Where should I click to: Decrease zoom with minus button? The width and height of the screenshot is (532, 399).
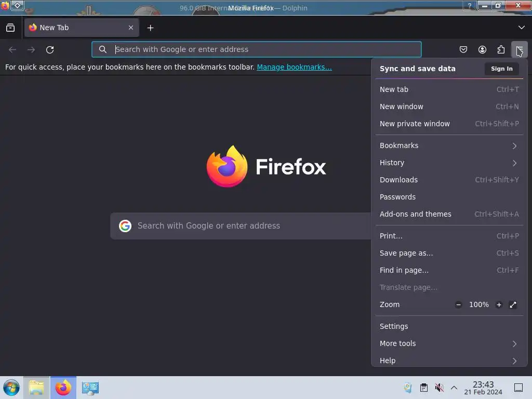[458, 304]
